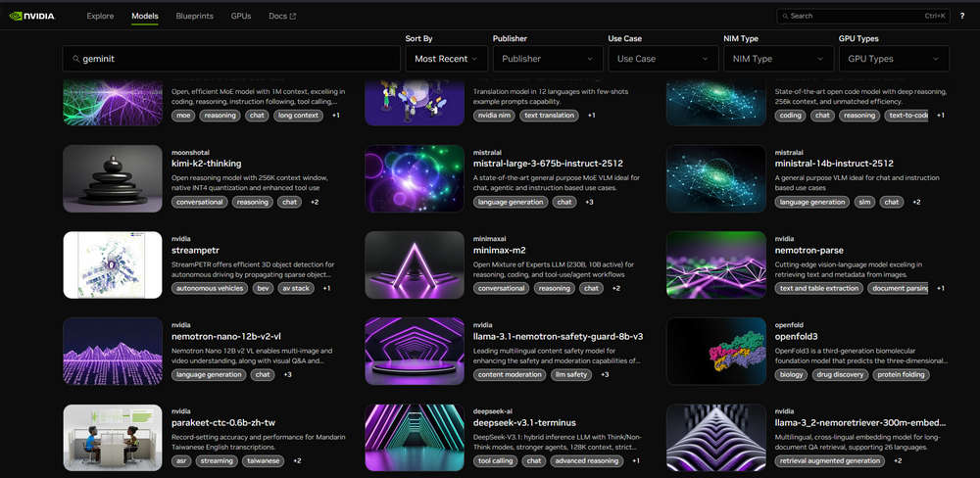The width and height of the screenshot is (980, 478).
Task: Click the streaming tag
Action: pyautogui.click(x=217, y=460)
